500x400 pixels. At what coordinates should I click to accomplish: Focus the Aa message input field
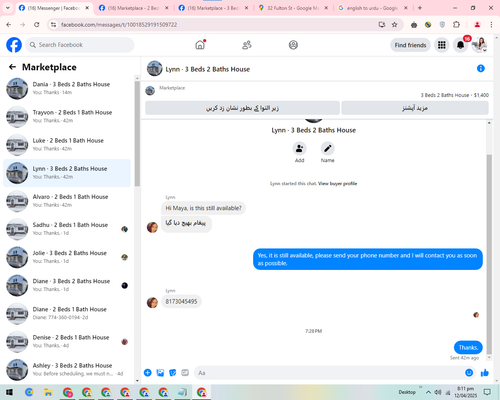(x=328, y=373)
